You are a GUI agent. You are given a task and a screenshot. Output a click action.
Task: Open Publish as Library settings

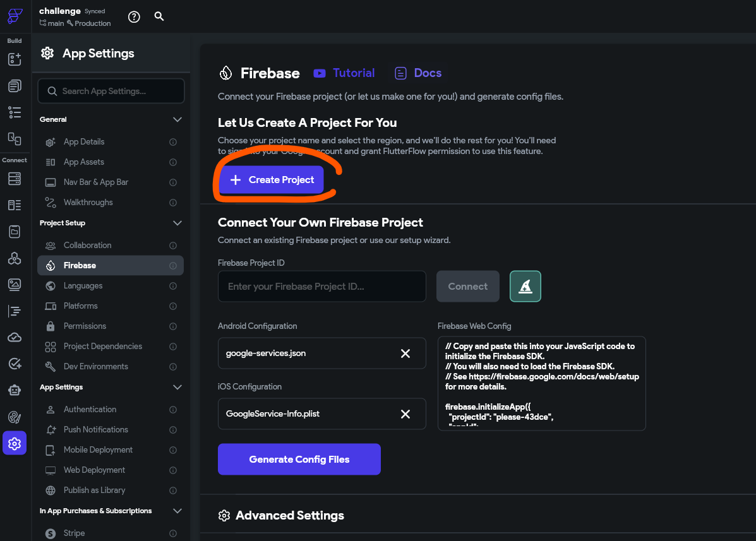tap(111, 490)
